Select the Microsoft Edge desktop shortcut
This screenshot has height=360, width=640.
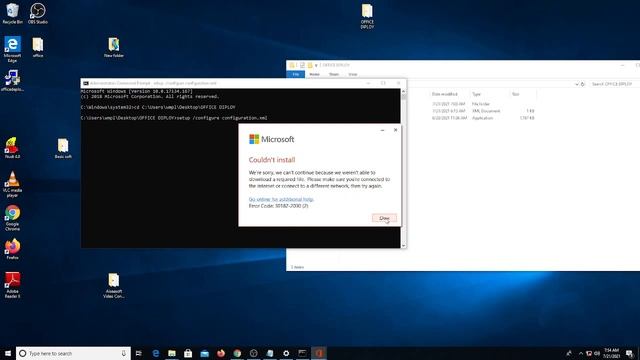[12, 49]
